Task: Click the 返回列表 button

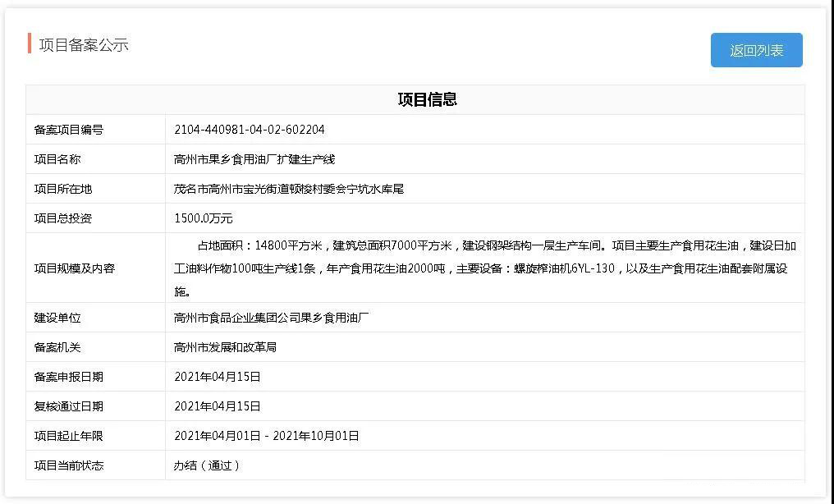Action: (756, 50)
